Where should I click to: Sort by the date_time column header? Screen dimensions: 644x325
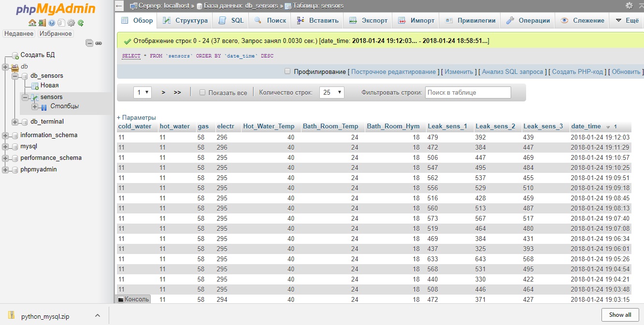point(586,127)
